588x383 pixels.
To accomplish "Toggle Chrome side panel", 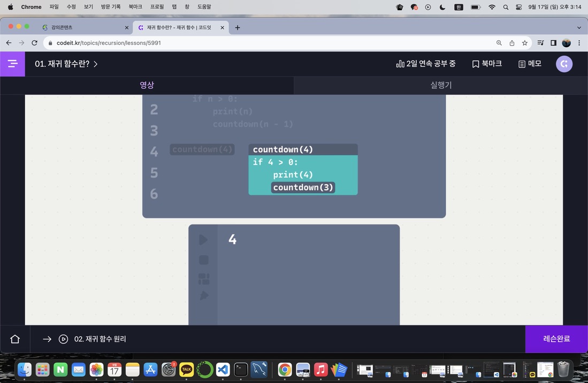I will [x=553, y=43].
